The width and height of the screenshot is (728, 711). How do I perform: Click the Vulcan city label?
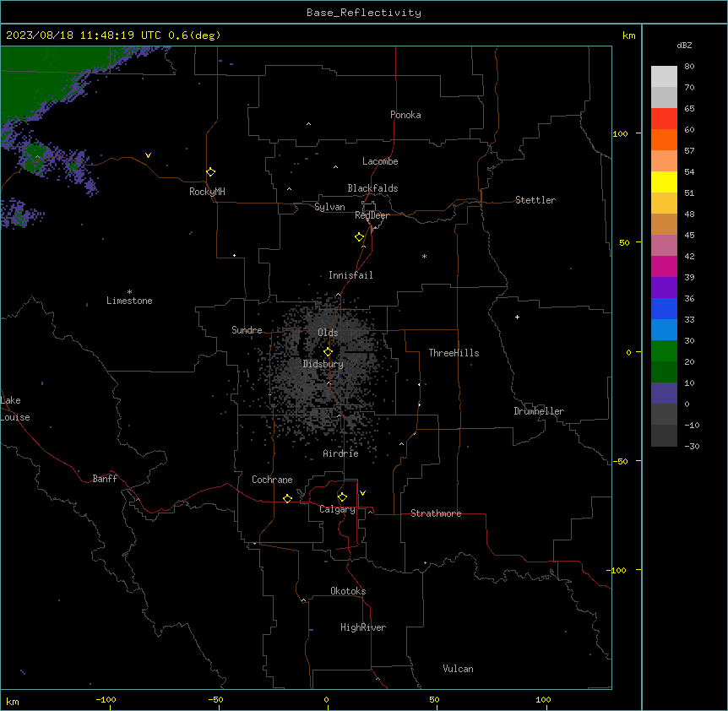458,669
